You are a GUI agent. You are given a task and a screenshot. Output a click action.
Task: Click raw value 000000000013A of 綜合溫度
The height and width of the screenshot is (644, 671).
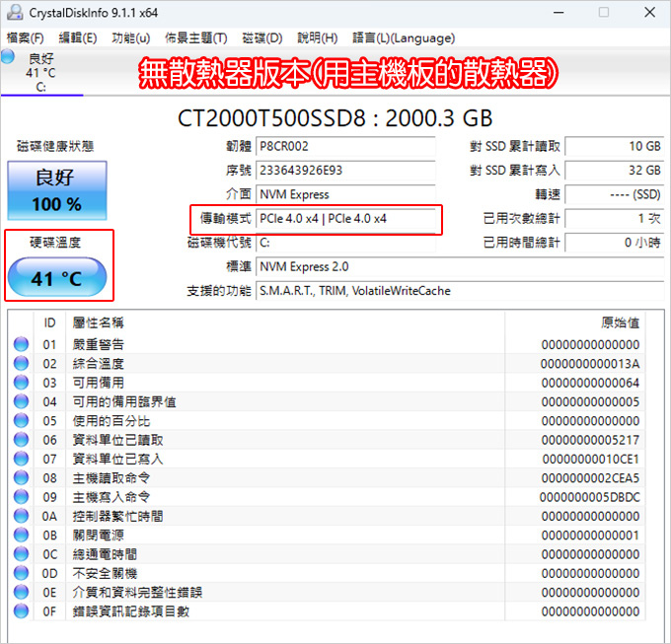click(590, 364)
